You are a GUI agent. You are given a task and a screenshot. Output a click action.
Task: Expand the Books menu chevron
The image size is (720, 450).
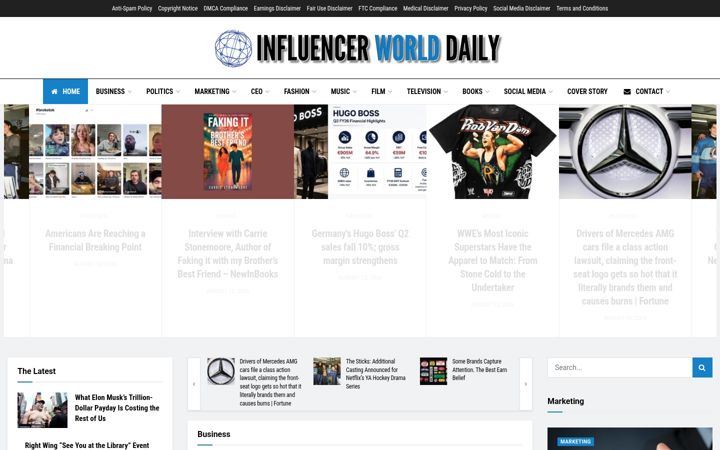(487, 92)
